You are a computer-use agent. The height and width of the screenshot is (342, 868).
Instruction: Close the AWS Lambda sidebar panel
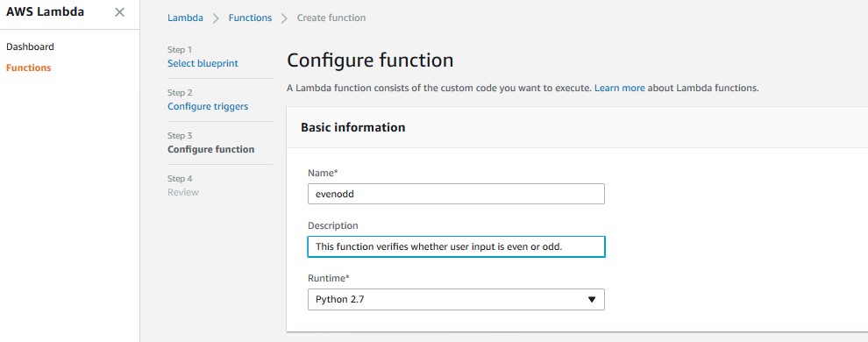119,12
